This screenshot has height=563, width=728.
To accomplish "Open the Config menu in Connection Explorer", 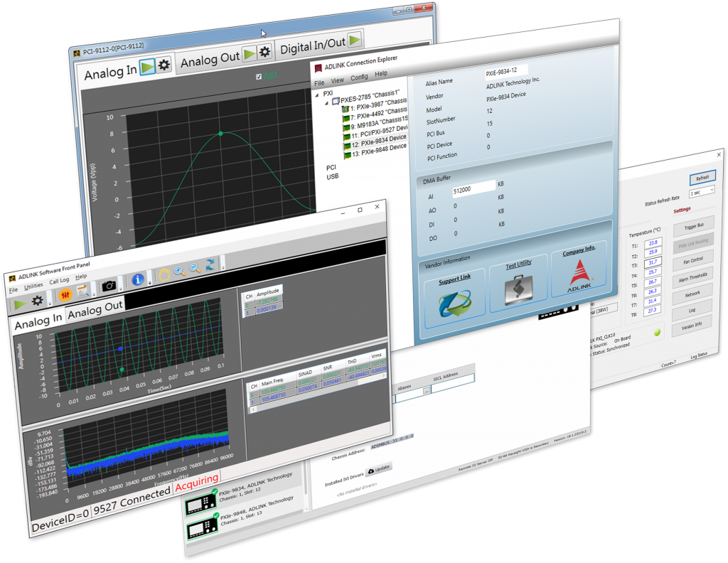I will (359, 77).
